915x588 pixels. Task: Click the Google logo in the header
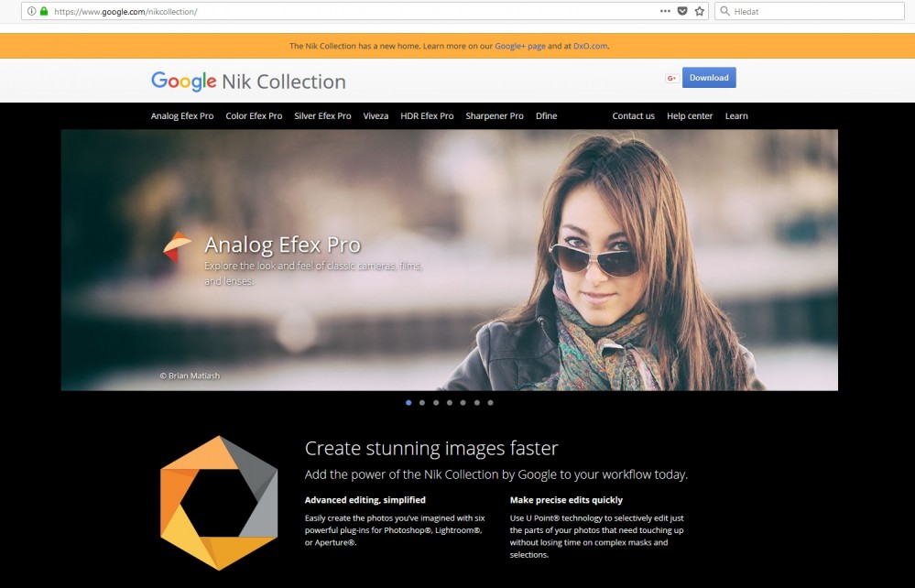tap(183, 82)
